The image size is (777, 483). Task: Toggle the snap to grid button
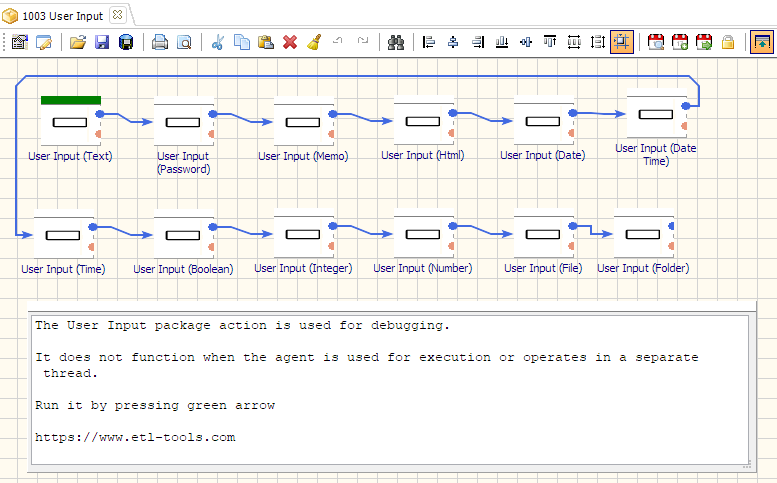[x=622, y=42]
